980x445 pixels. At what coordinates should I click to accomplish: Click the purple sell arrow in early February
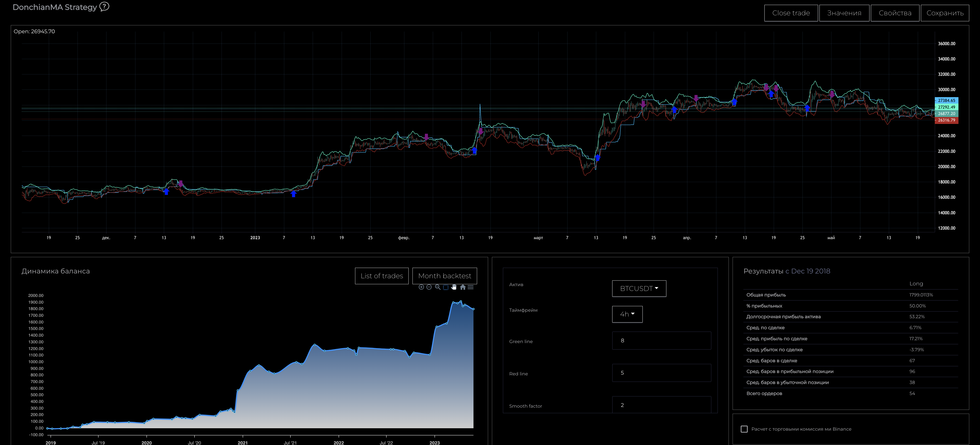(426, 137)
